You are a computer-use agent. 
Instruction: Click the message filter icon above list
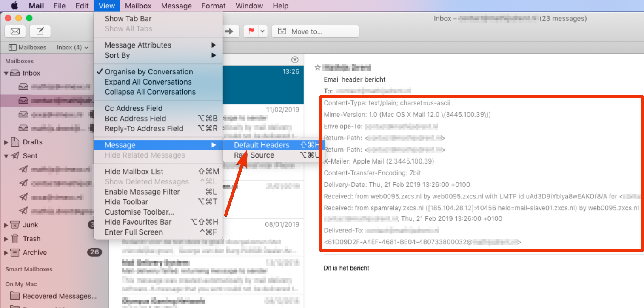click(x=294, y=59)
